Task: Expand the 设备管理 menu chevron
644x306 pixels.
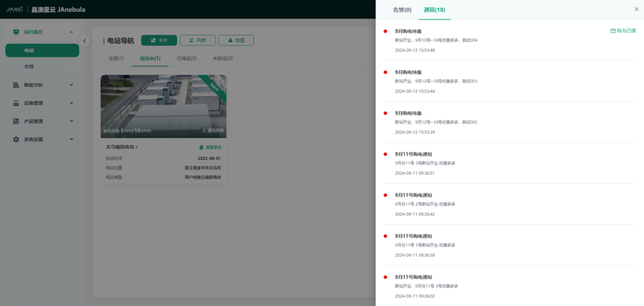Action: pos(71,103)
